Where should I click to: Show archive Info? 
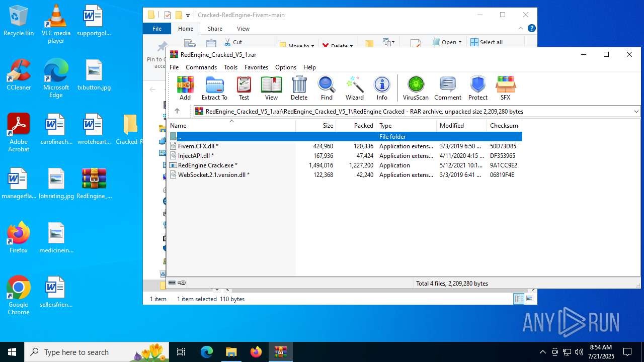tap(382, 88)
